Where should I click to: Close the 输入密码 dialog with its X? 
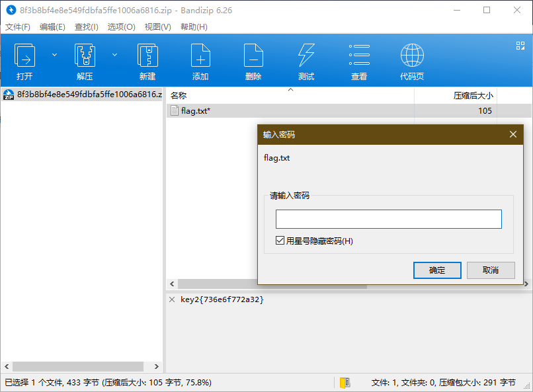[x=513, y=134]
